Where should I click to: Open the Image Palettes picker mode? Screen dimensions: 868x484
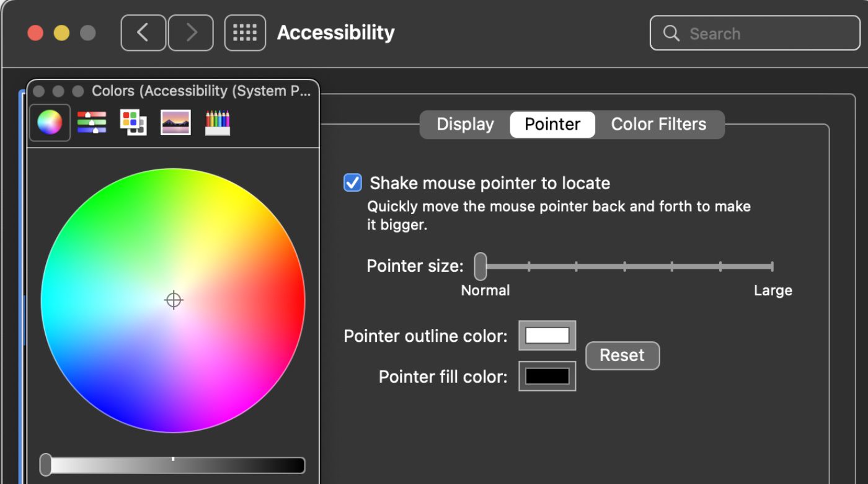175,122
